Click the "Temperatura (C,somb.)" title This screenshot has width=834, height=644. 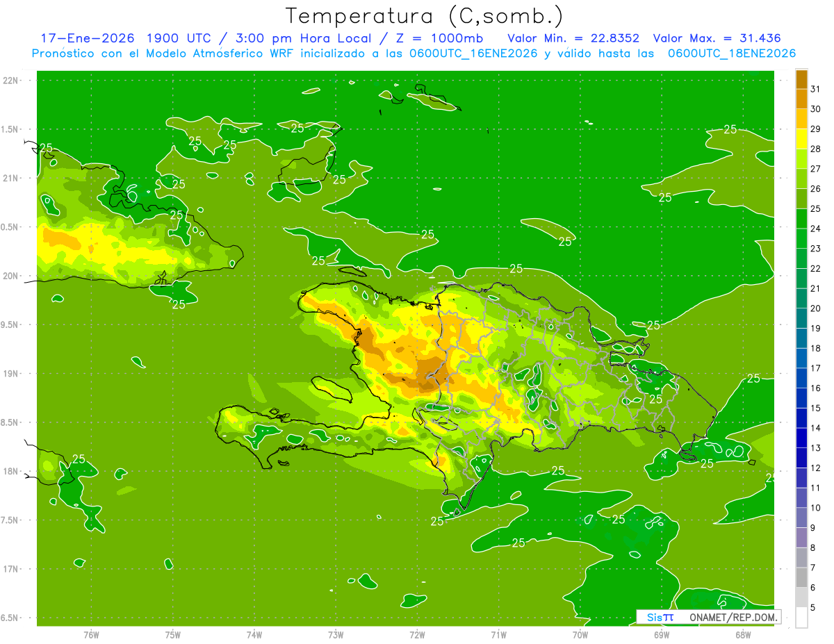(424, 16)
